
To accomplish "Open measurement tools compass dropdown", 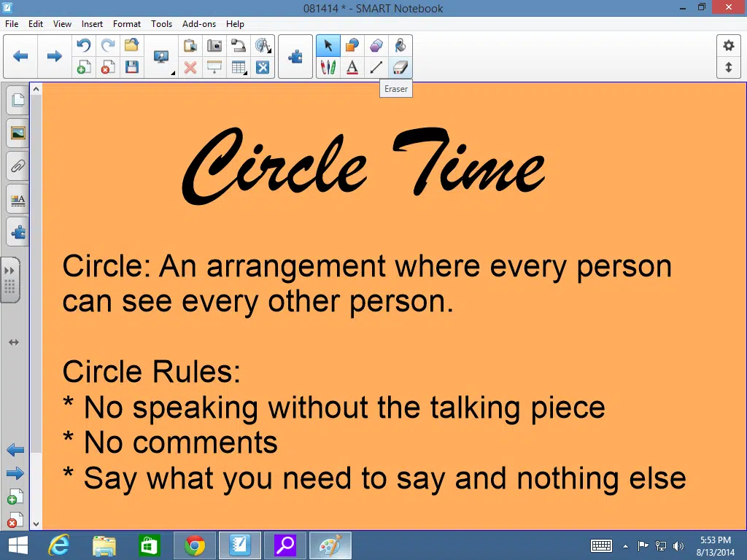I will tap(263, 46).
